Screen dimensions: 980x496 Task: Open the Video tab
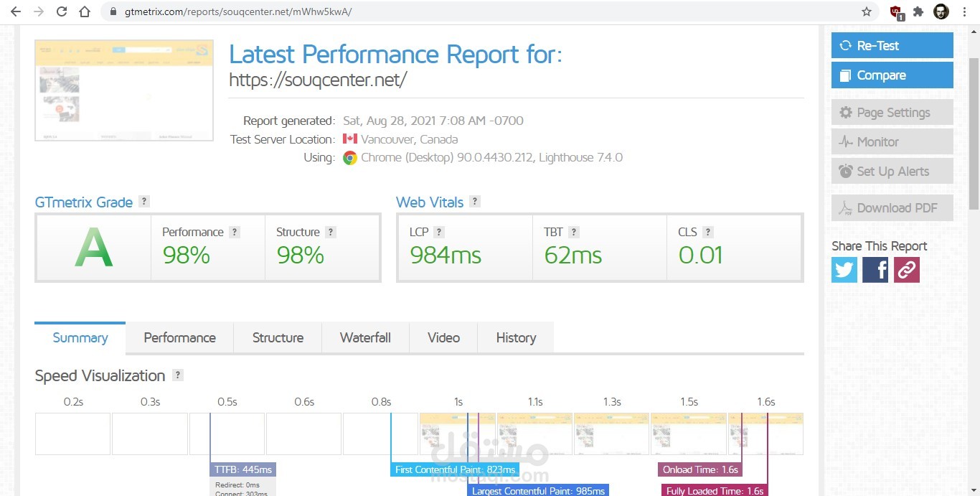443,338
